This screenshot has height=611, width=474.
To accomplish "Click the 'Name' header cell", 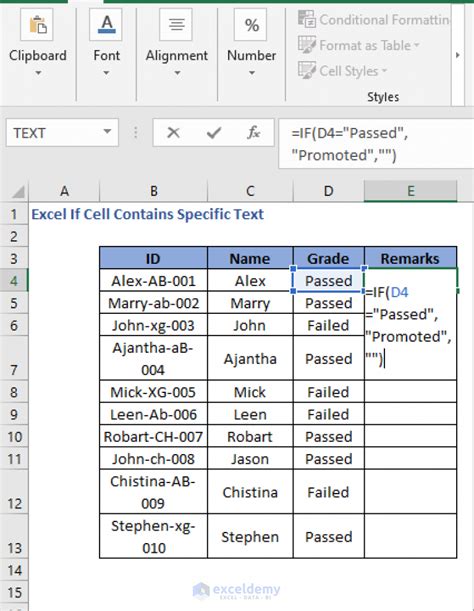I will 250,258.
